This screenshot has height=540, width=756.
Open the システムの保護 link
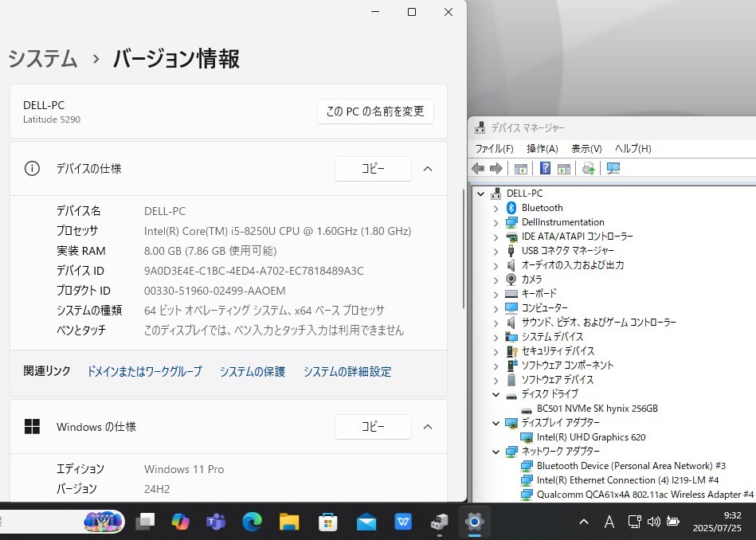[252, 371]
